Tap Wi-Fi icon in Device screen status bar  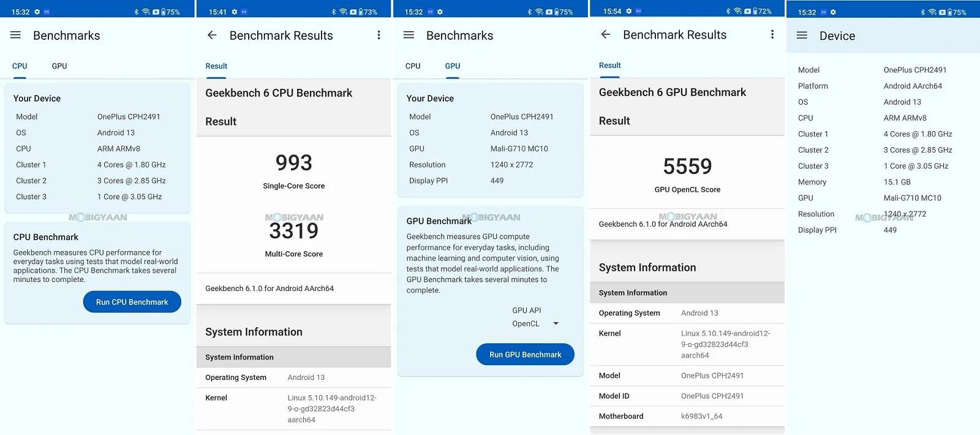pyautogui.click(x=932, y=12)
